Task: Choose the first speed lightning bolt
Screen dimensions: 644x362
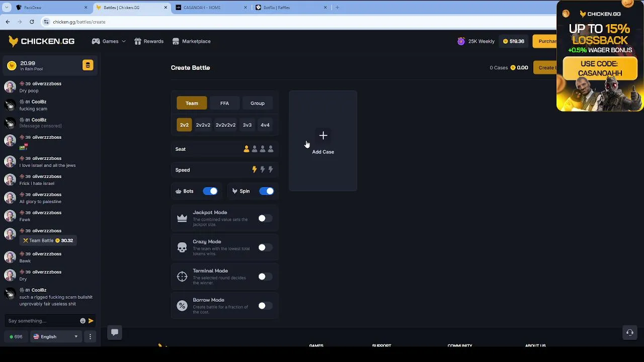Action: tap(255, 170)
